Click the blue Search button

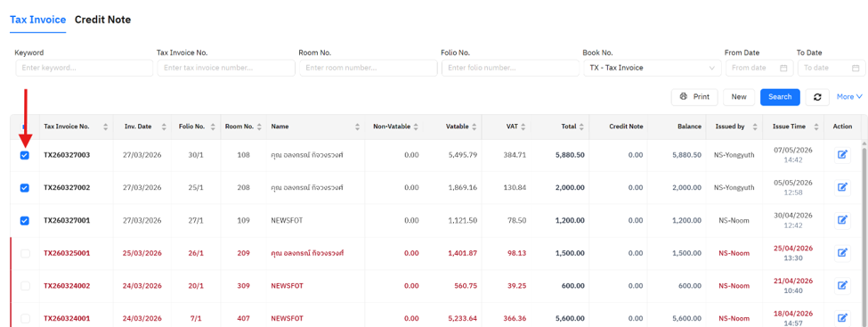click(x=780, y=97)
